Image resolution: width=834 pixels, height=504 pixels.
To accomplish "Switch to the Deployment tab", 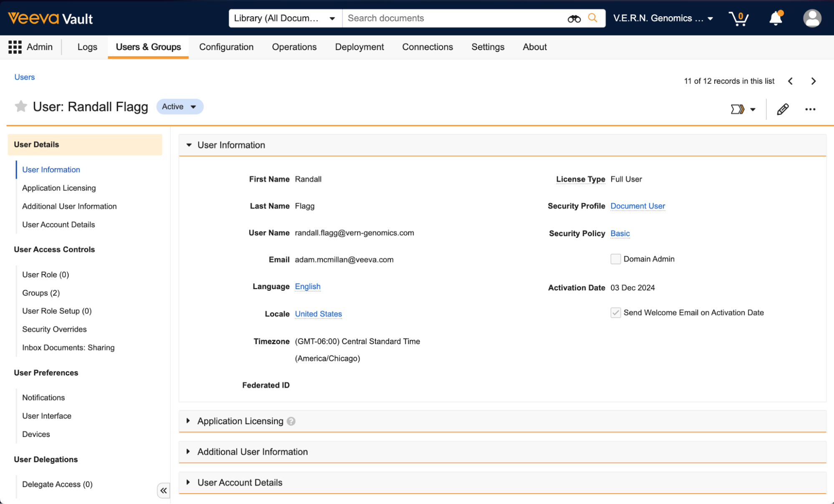I will pos(359,47).
